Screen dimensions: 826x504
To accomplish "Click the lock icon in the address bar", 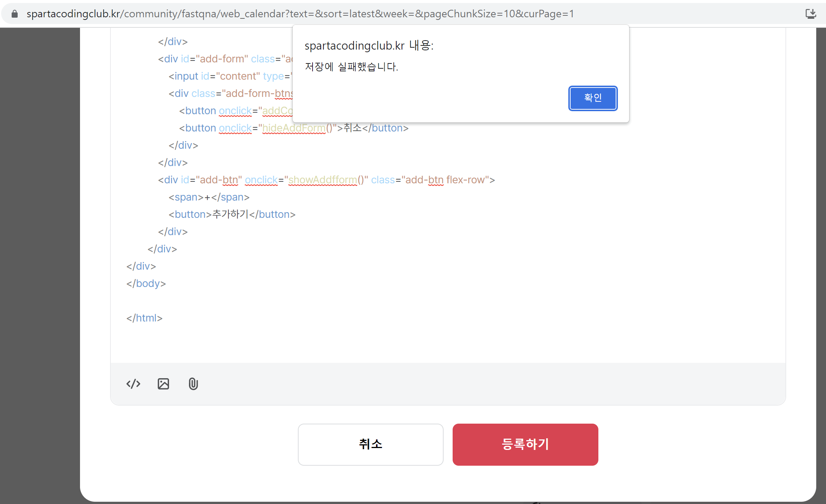I will [15, 14].
